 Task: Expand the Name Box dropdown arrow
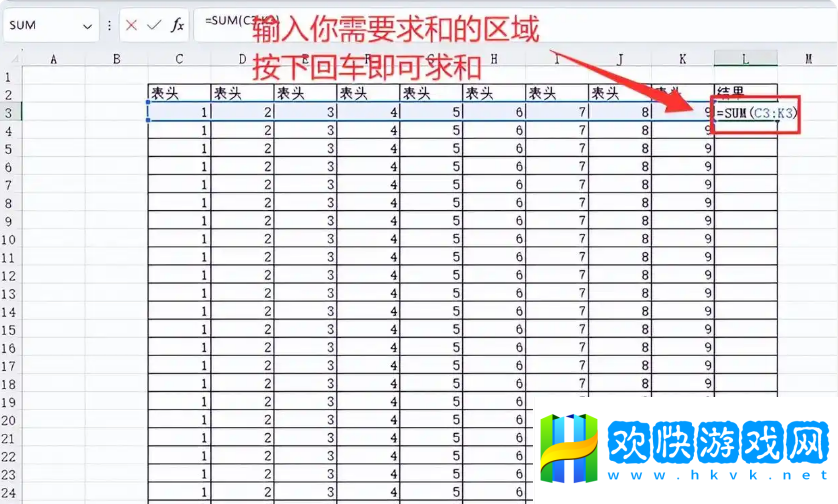88,26
